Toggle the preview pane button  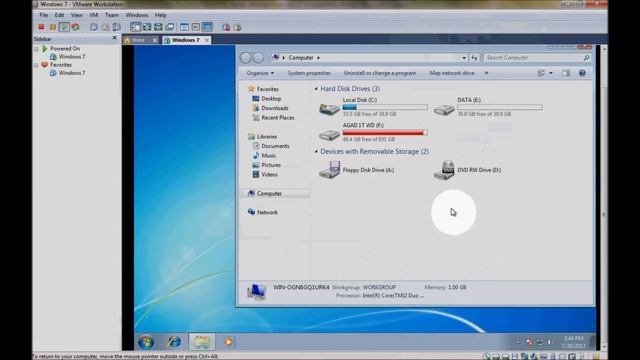click(x=566, y=73)
